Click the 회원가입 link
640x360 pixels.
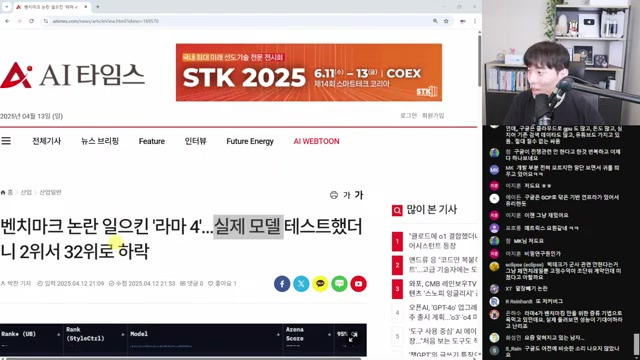pyautogui.click(x=433, y=116)
